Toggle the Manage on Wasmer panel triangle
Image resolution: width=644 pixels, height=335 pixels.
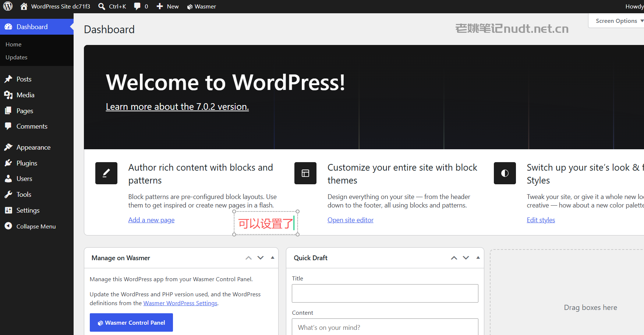click(x=273, y=258)
